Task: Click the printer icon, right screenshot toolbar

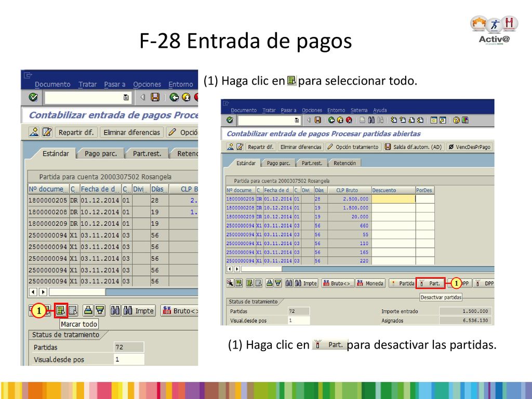Action: [362, 120]
